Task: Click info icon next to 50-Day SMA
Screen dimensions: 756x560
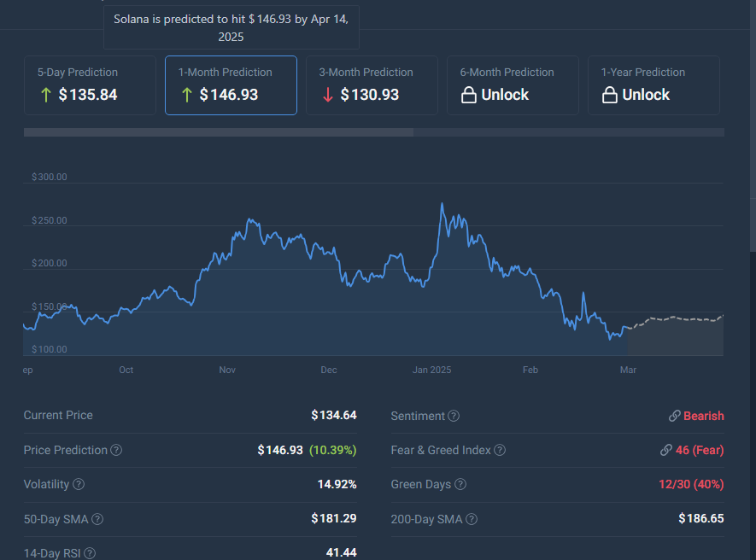Action: tap(97, 519)
